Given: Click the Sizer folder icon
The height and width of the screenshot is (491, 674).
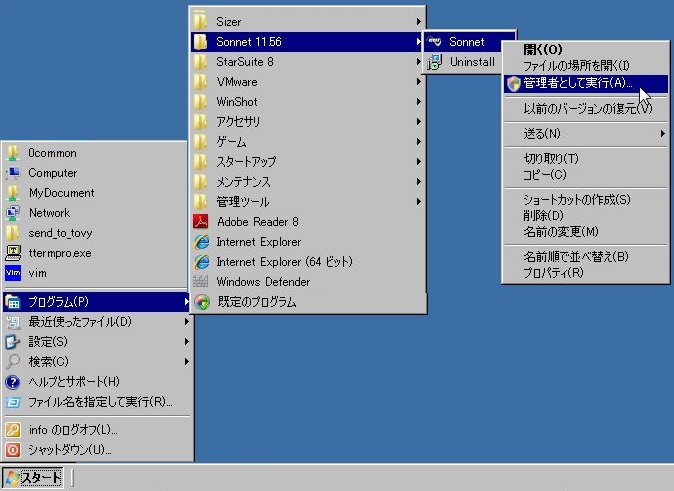Looking at the screenshot, I should coord(200,21).
